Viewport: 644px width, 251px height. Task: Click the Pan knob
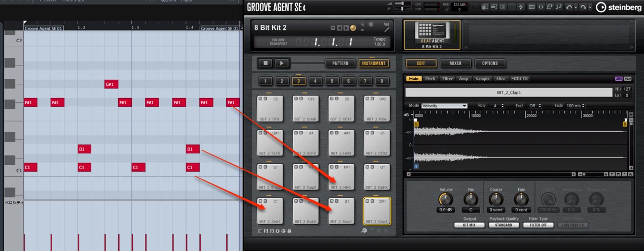click(x=471, y=200)
